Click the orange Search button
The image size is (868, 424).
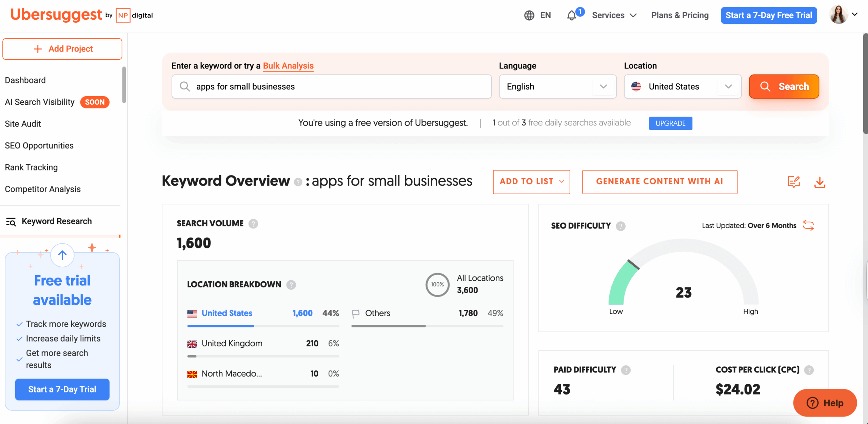pyautogui.click(x=784, y=86)
